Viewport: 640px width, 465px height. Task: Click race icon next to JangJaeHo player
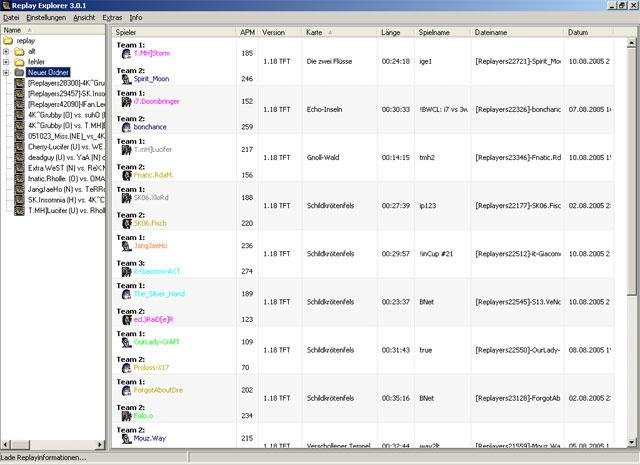127,246
